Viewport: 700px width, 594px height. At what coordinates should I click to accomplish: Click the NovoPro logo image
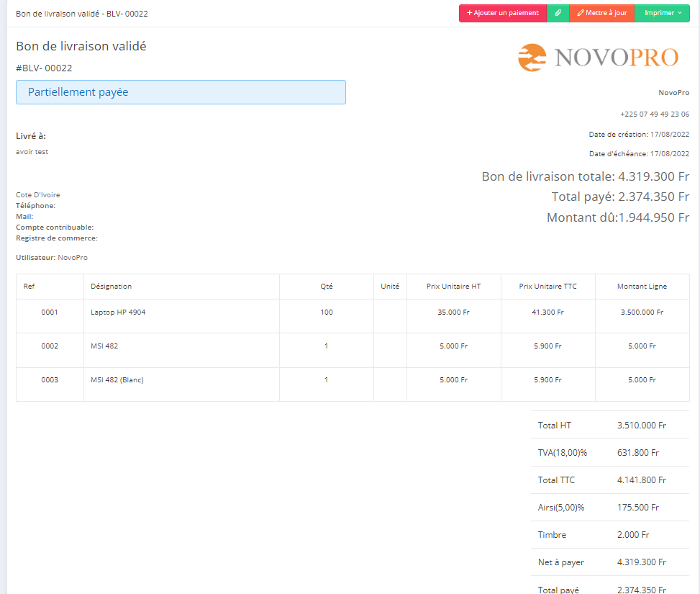click(598, 58)
